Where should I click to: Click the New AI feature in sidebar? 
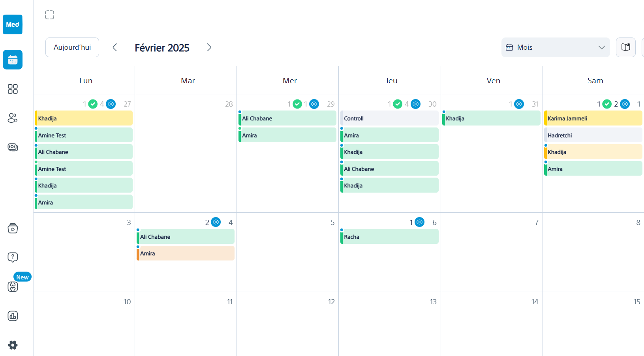click(x=13, y=287)
